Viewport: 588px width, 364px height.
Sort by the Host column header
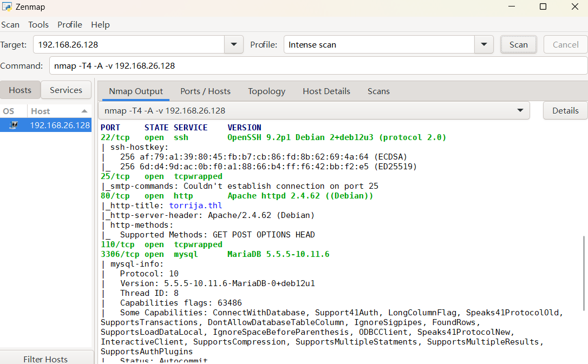(x=59, y=111)
